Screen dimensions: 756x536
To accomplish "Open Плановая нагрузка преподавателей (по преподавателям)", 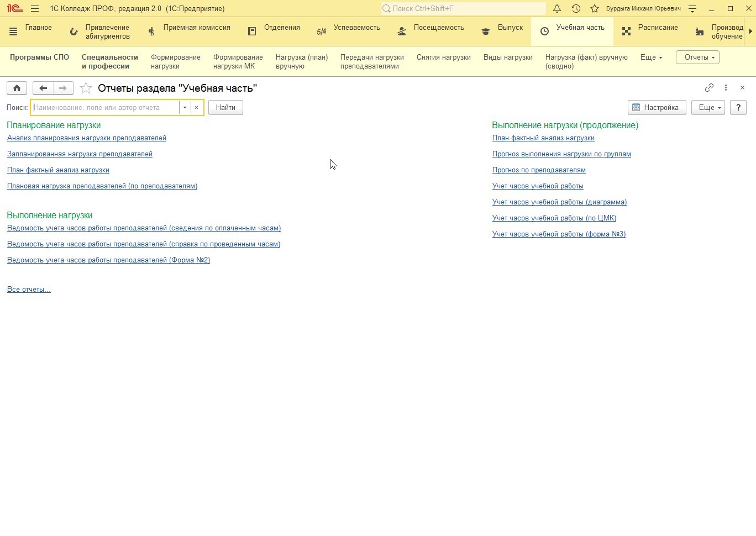I will [102, 186].
